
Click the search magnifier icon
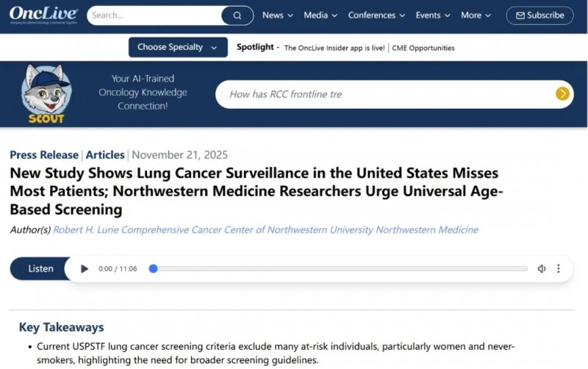pos(237,15)
